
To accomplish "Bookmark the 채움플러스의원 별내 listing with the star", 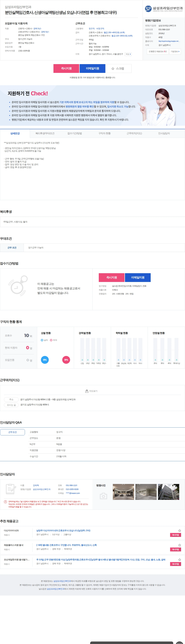I will pos(180,545).
